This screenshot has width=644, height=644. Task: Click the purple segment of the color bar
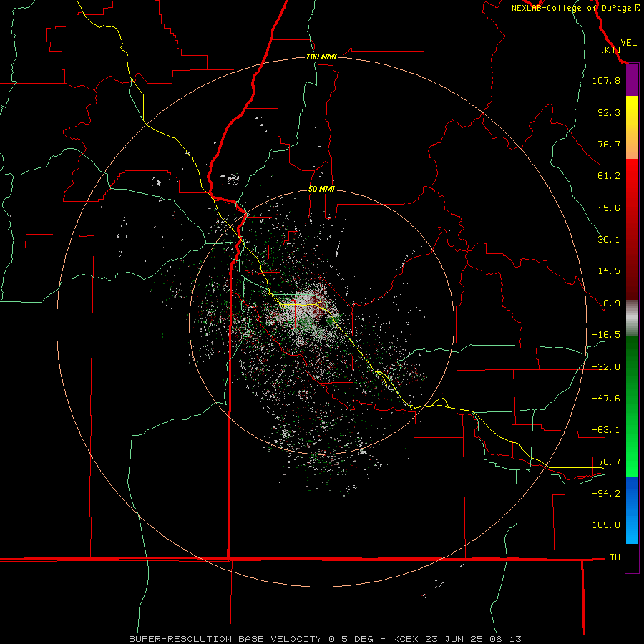click(x=632, y=80)
